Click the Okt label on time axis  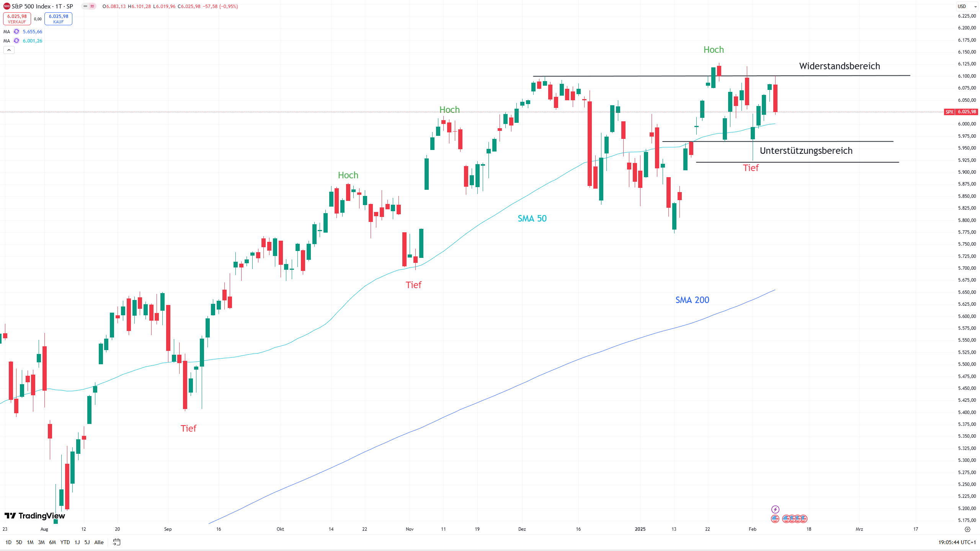coord(280,529)
